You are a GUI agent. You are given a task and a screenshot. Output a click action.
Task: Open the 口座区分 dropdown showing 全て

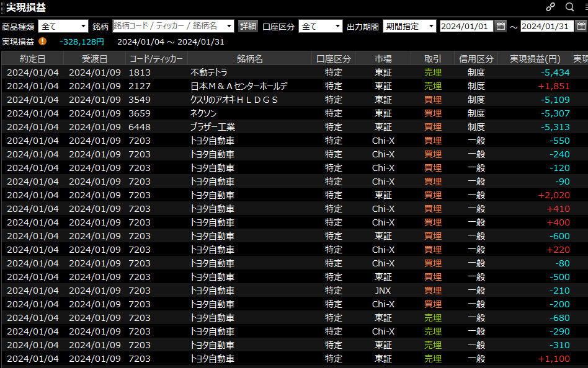click(320, 26)
